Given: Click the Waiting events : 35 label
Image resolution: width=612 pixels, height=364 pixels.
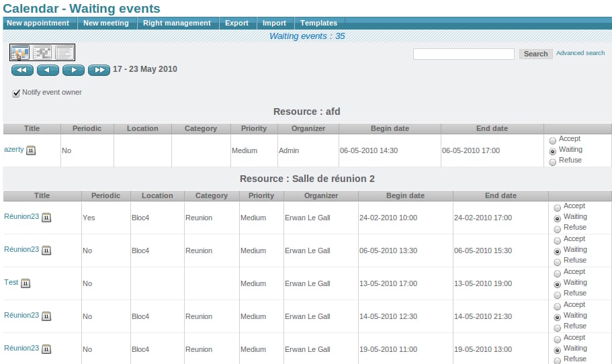Looking at the screenshot, I should click(307, 36).
